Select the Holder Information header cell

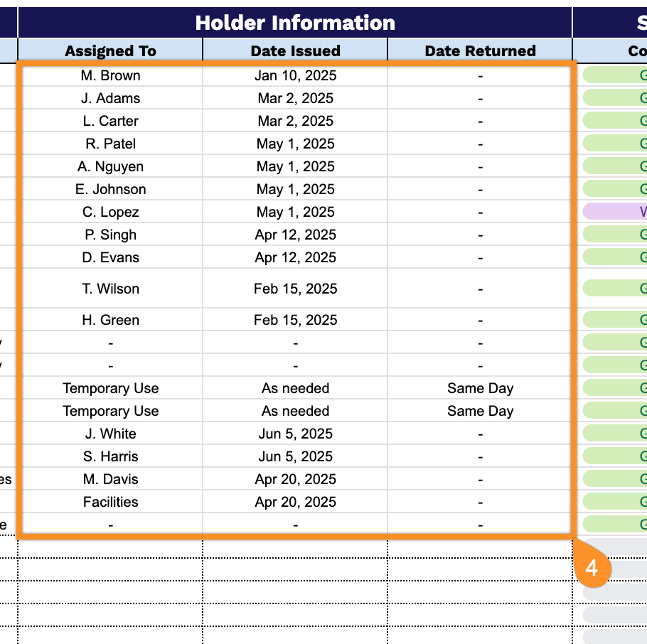point(295,23)
